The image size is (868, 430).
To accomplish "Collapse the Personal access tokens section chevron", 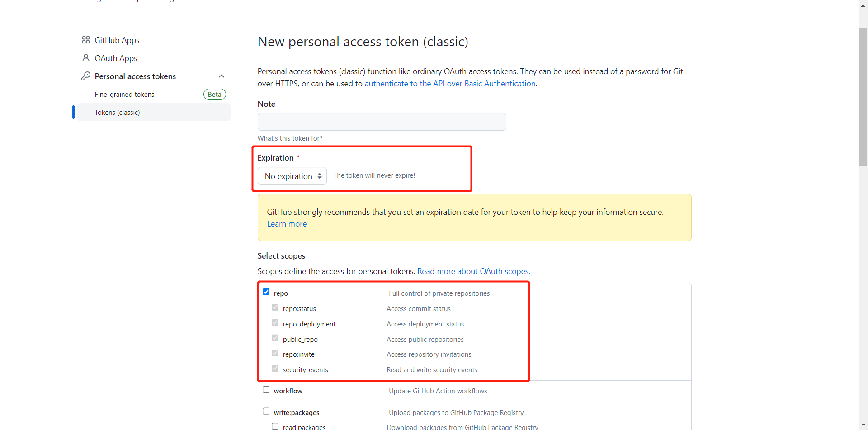I will 222,76.
